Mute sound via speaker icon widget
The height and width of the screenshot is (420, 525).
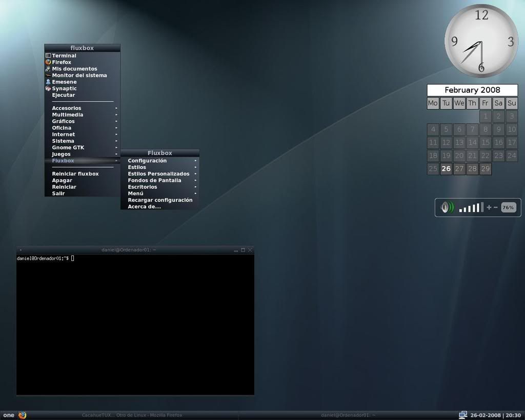pos(447,207)
